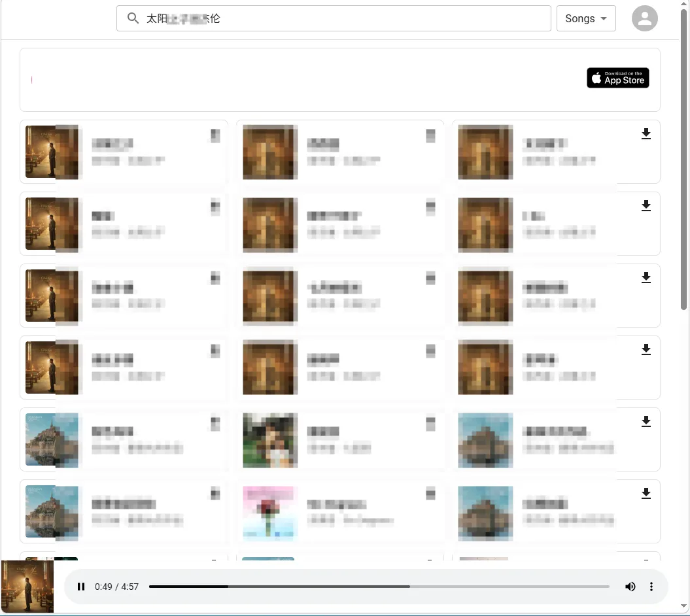Click the 0:49 / 4:57 time display
Image resolution: width=690 pixels, height=616 pixels.
point(116,587)
